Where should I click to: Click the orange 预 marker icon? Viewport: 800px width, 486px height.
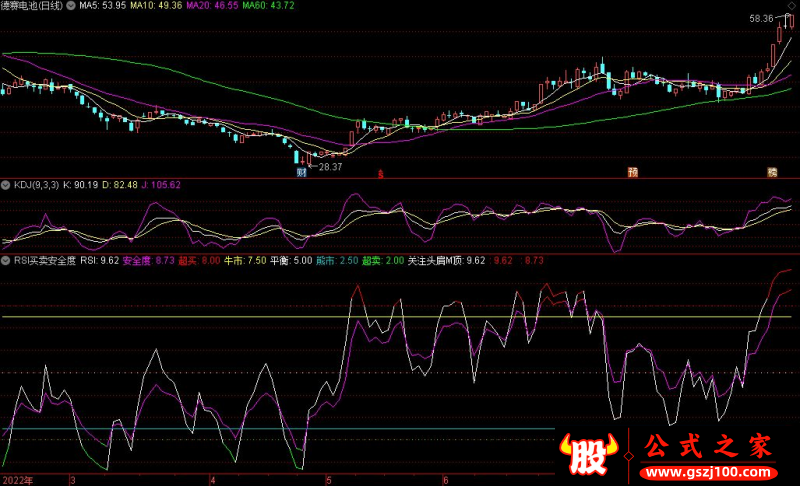tap(632, 172)
